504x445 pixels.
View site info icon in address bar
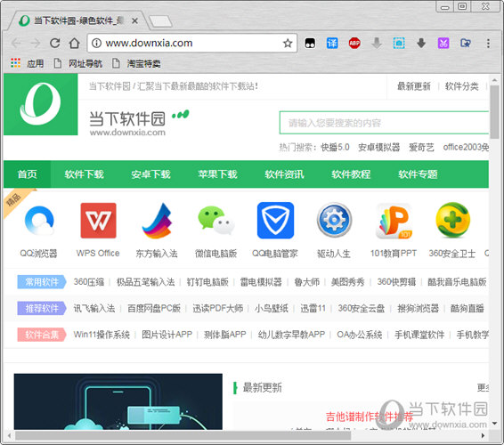coord(96,43)
